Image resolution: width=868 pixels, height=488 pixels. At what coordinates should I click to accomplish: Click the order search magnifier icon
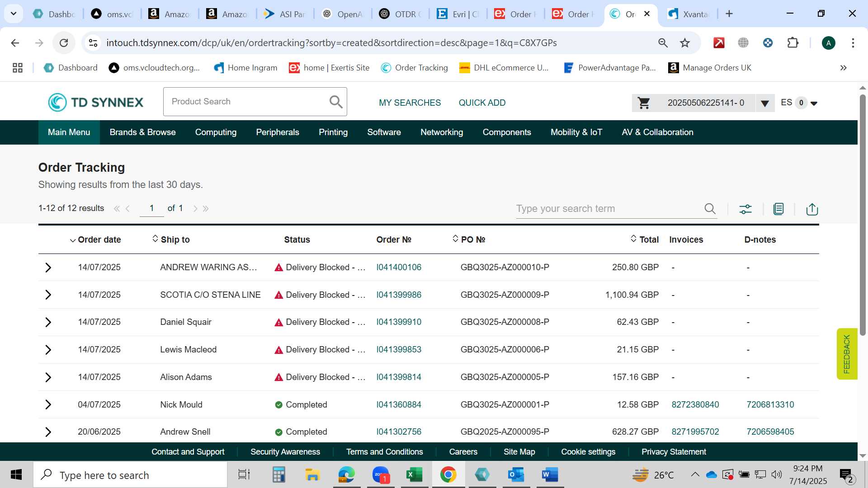(710, 209)
